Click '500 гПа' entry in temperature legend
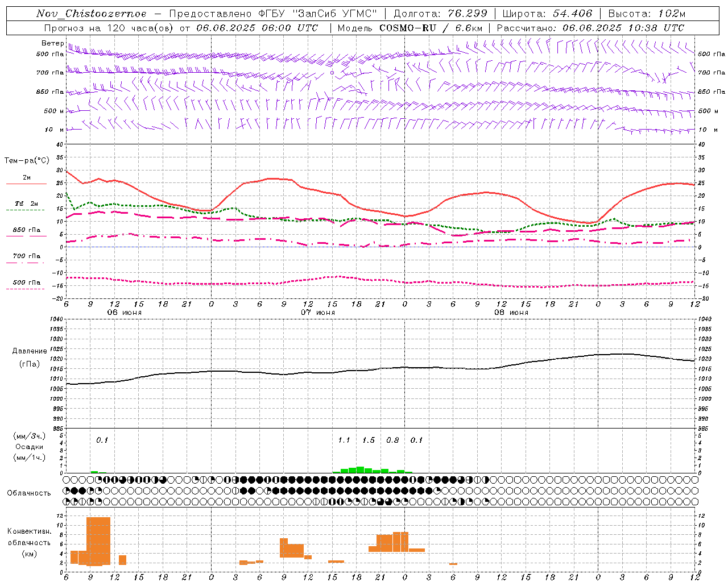The image size is (728, 582). coord(27,282)
